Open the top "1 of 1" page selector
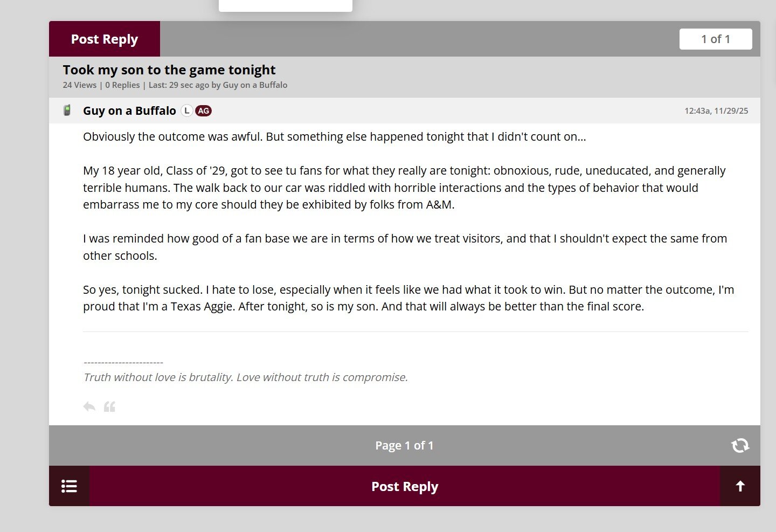 (715, 39)
